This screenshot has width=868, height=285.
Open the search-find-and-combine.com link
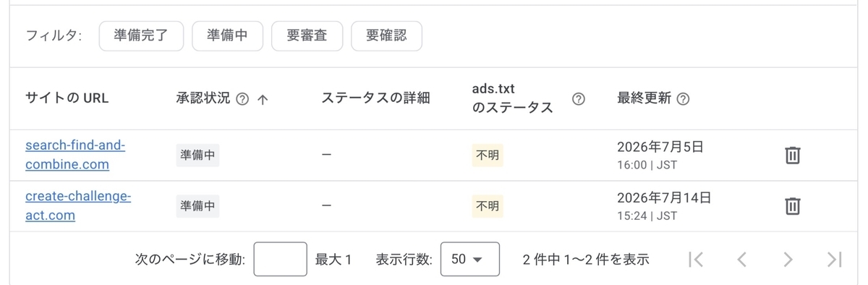pyautogui.click(x=75, y=155)
